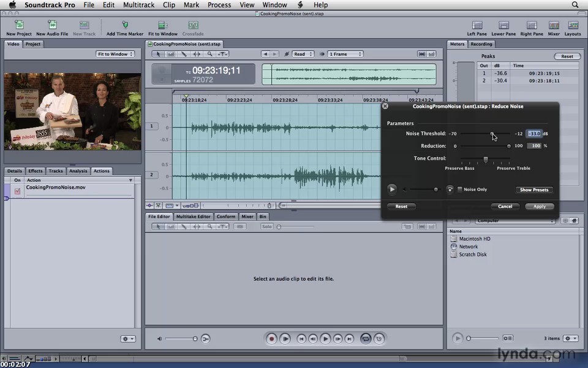Click the bypass effect button in dialog
Image resolution: width=588 pixels, height=368 pixels.
pos(450,190)
